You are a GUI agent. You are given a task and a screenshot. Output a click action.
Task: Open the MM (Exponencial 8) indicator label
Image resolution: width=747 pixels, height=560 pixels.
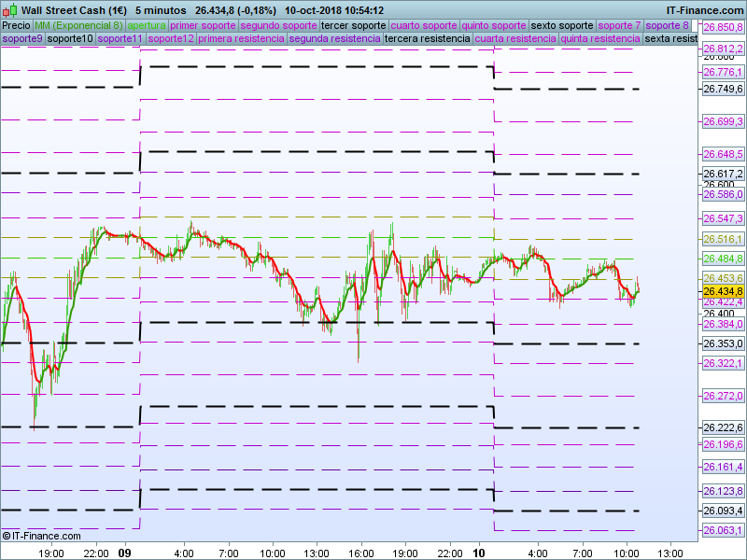[x=78, y=26]
